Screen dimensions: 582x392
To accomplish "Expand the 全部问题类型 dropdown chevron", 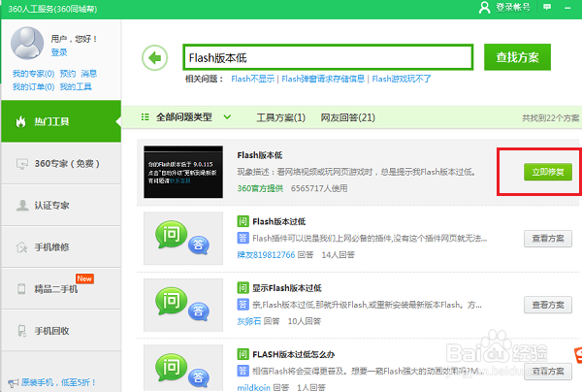I will [227, 117].
